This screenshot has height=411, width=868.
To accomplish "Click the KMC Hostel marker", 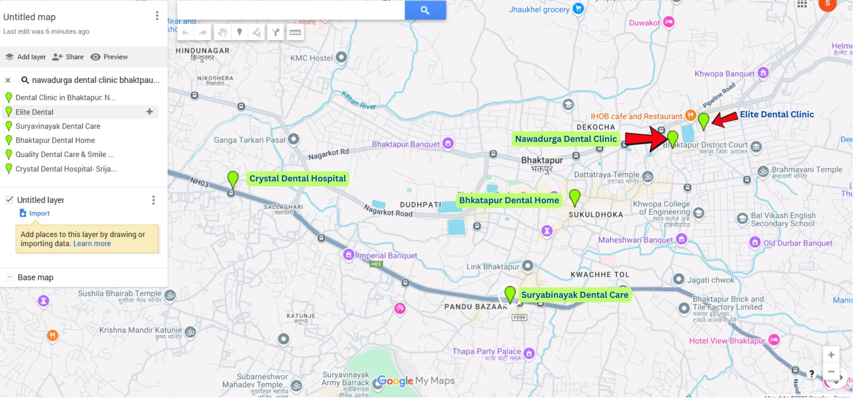I will tap(341, 57).
